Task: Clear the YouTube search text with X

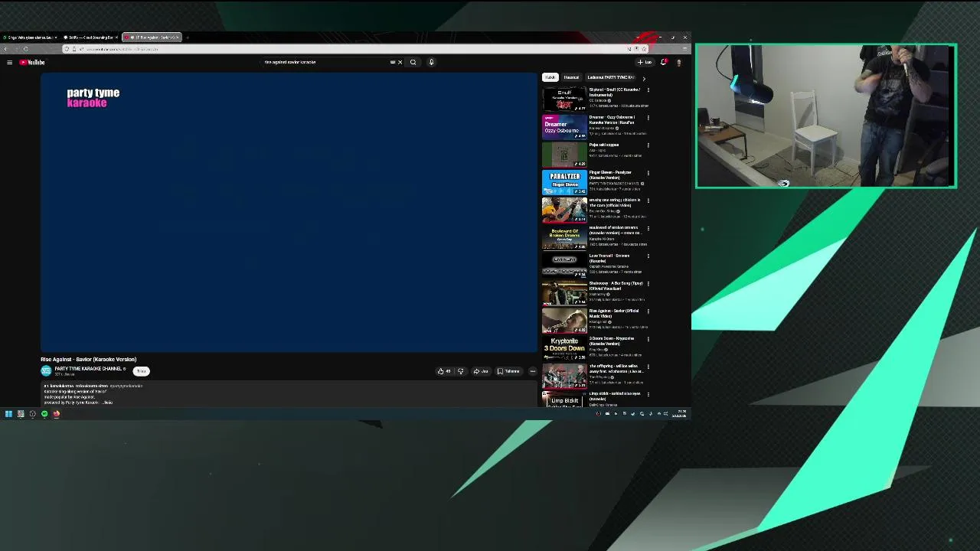Action: tap(400, 62)
